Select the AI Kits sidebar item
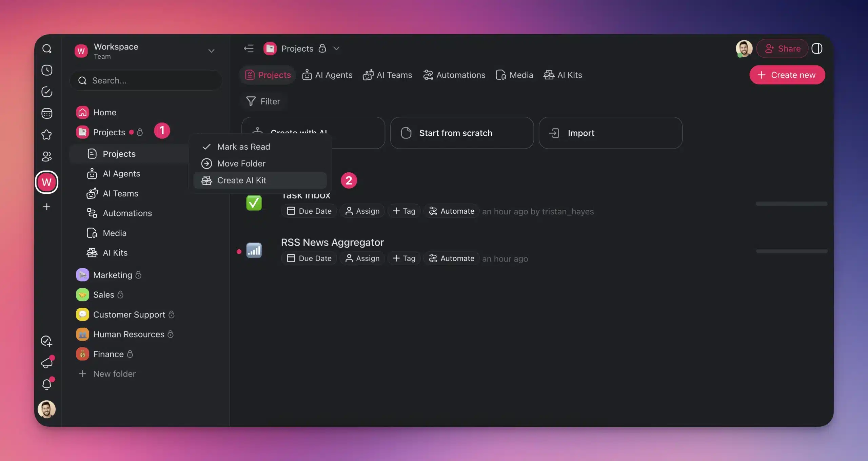The image size is (868, 461). 115,252
